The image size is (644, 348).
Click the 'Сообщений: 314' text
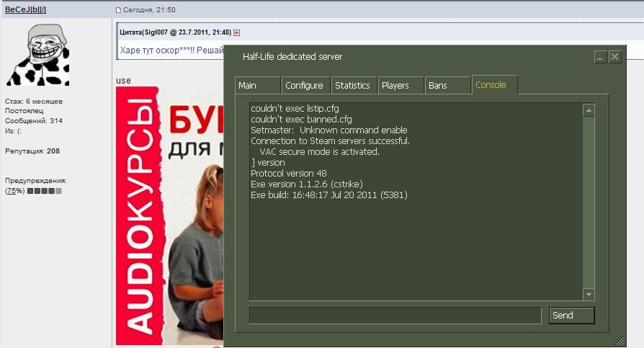34,121
